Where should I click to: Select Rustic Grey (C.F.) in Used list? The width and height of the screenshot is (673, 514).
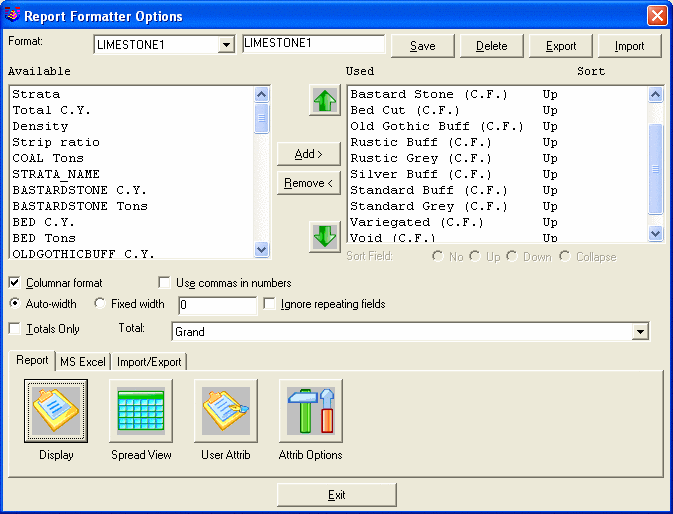(x=497, y=158)
